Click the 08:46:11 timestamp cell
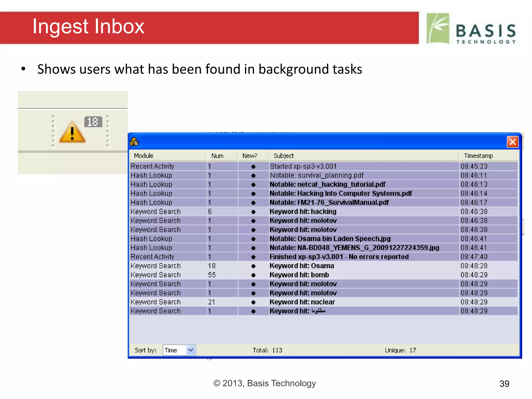532x399 pixels. (x=488, y=175)
